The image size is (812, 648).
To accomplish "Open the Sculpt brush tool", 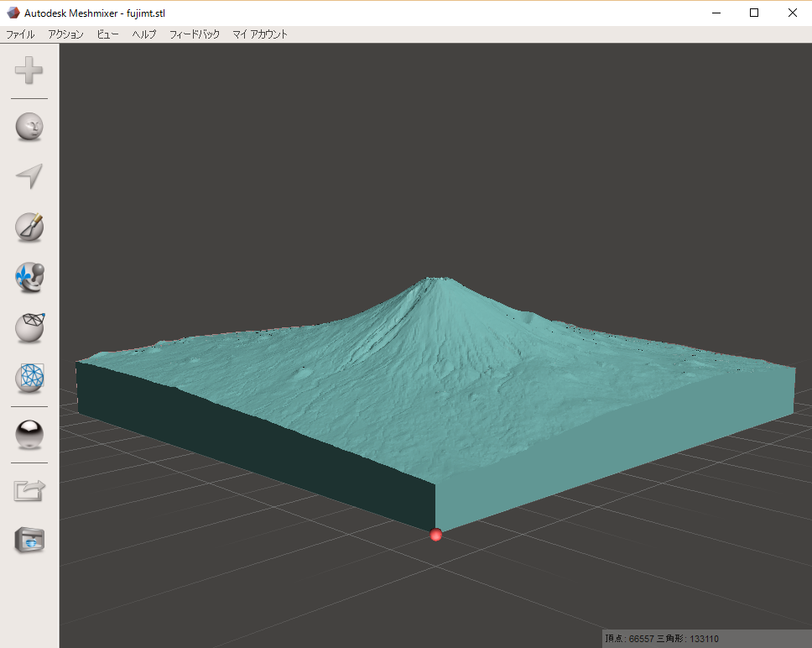I will coord(29,227).
